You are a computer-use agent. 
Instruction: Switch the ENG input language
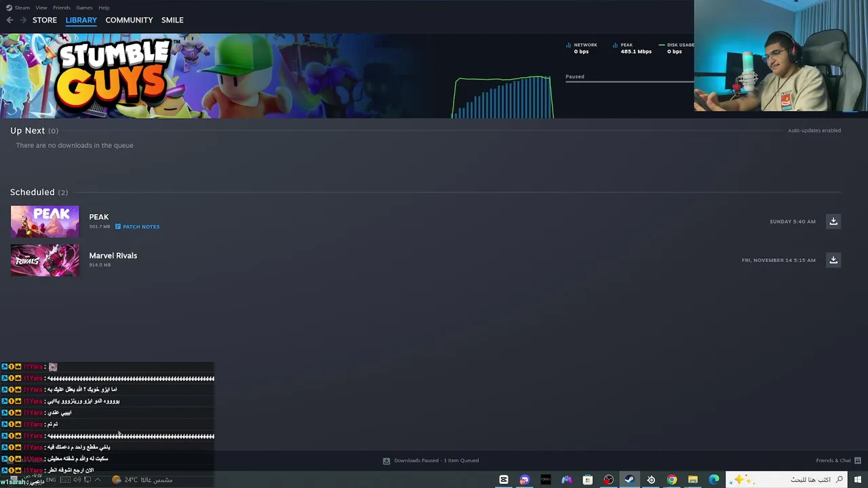click(x=51, y=480)
